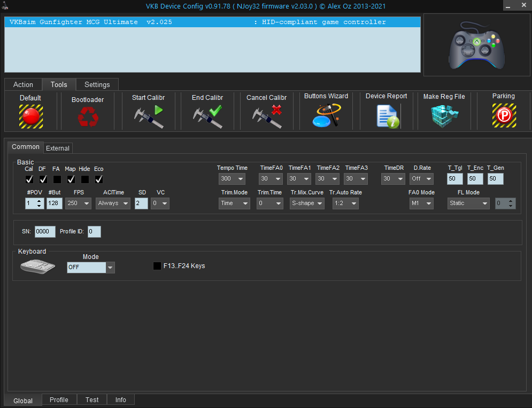Image resolution: width=532 pixels, height=408 pixels.
Task: Open the FL Mode Static dropdown
Action: (x=468, y=203)
